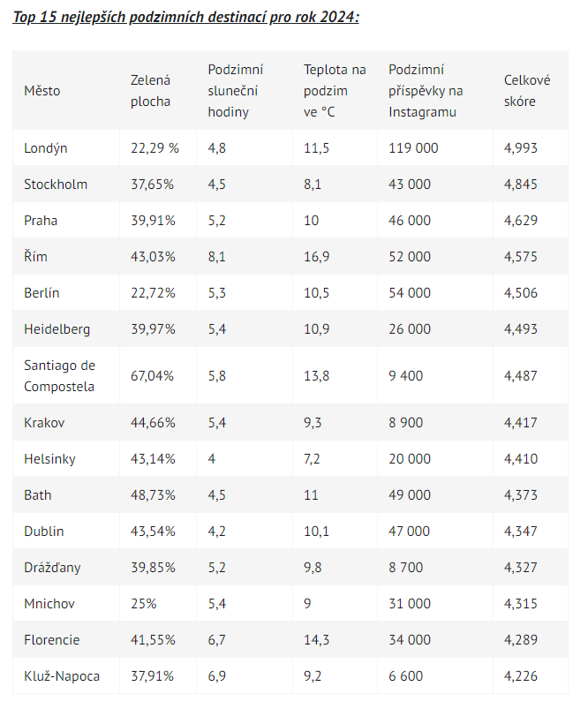The width and height of the screenshot is (588, 709).
Task: Select the Teplota na podzim header
Action: tap(335, 91)
